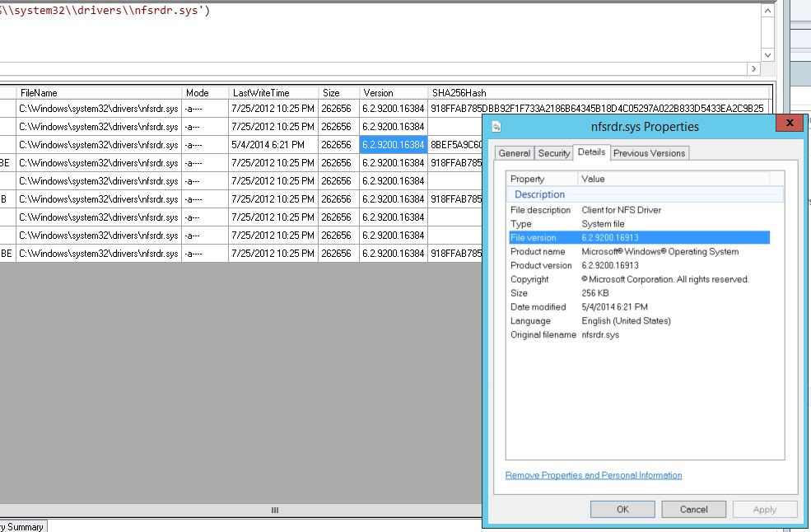This screenshot has height=532, width=811.
Task: Sort grid by FileName column header
Action: point(99,92)
